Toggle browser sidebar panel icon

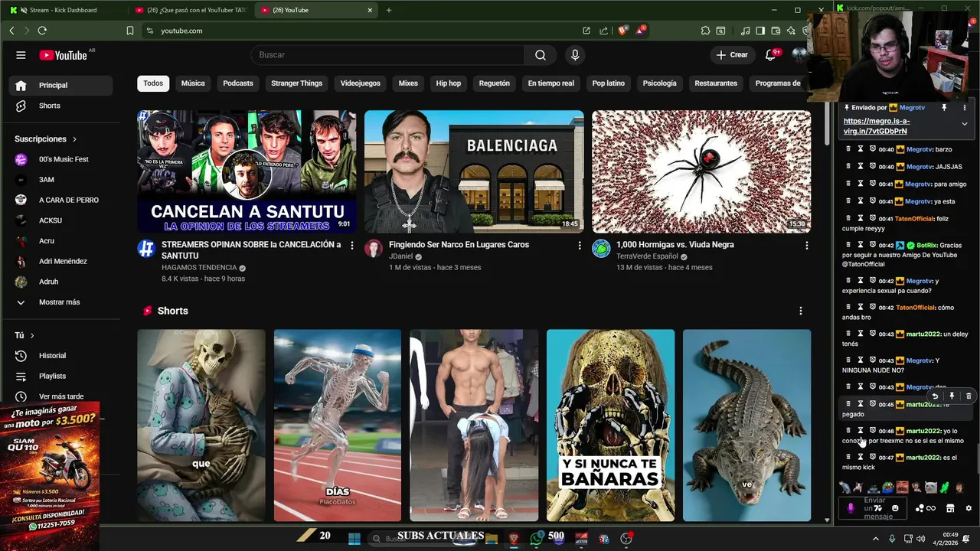click(760, 31)
